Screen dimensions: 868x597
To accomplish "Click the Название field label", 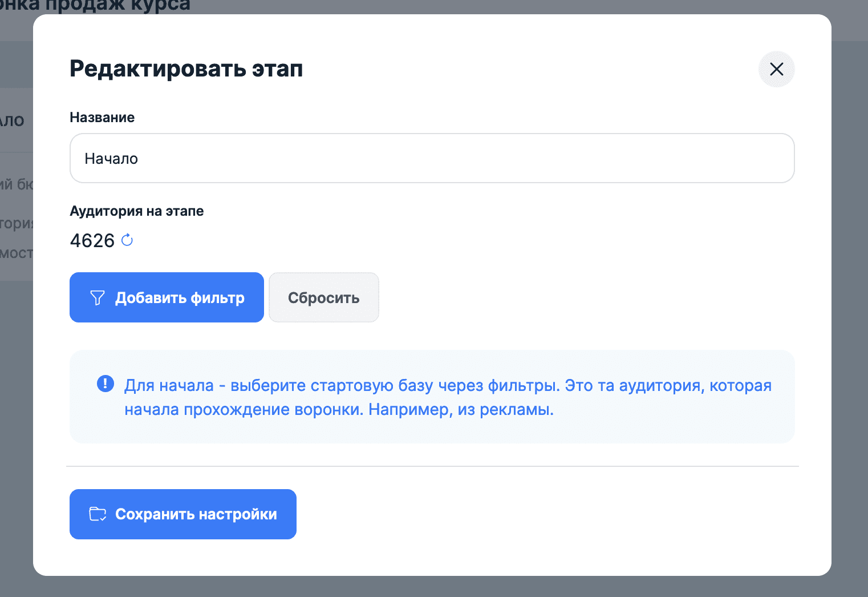I will tap(102, 118).
